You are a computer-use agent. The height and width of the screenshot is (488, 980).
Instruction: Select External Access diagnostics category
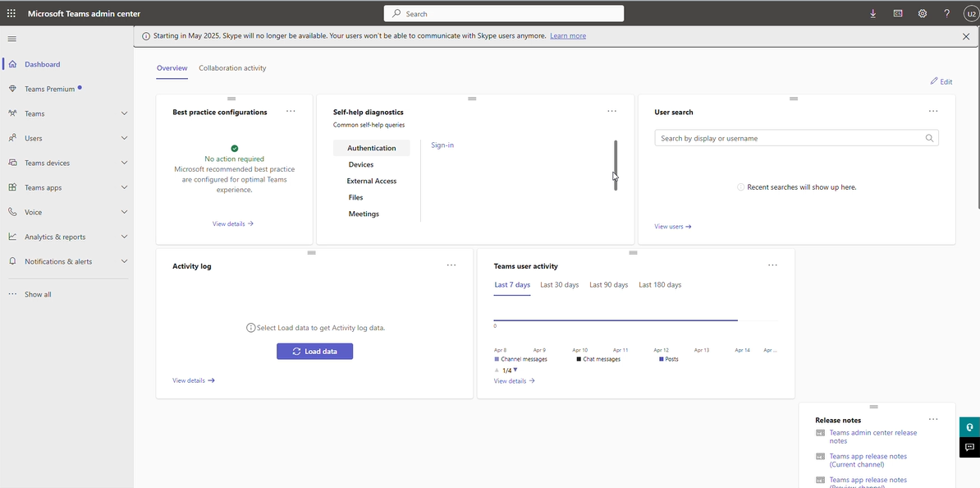(372, 181)
